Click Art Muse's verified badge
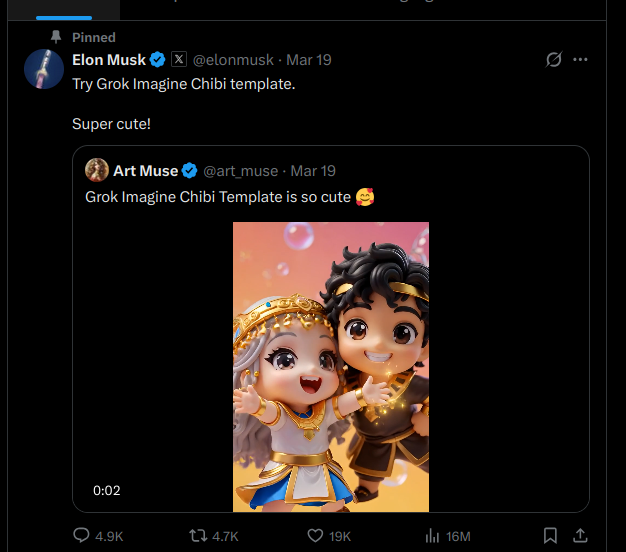The width and height of the screenshot is (626, 552). click(x=190, y=171)
